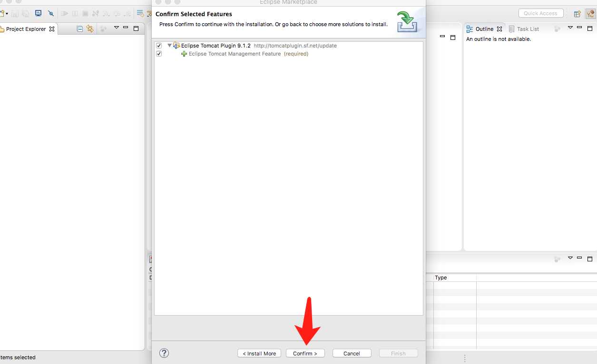Click the Disconnect debug toolbar icon

[x=95, y=13]
